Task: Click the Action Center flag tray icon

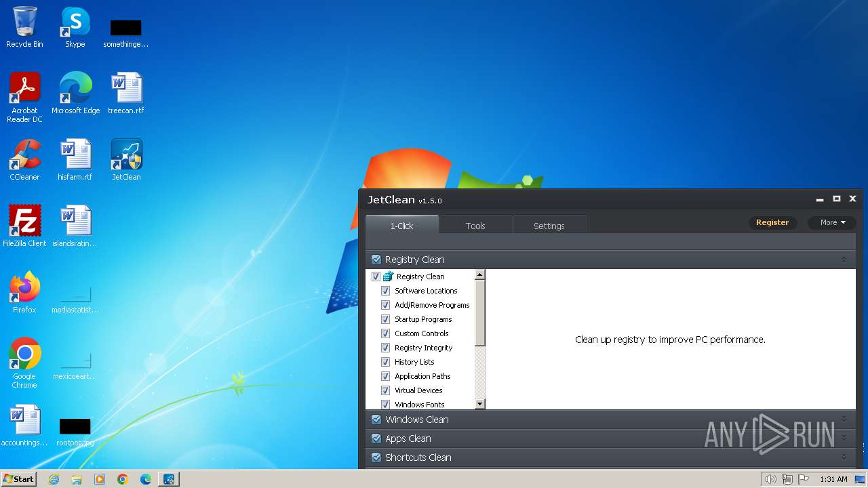Action: pyautogui.click(x=804, y=479)
